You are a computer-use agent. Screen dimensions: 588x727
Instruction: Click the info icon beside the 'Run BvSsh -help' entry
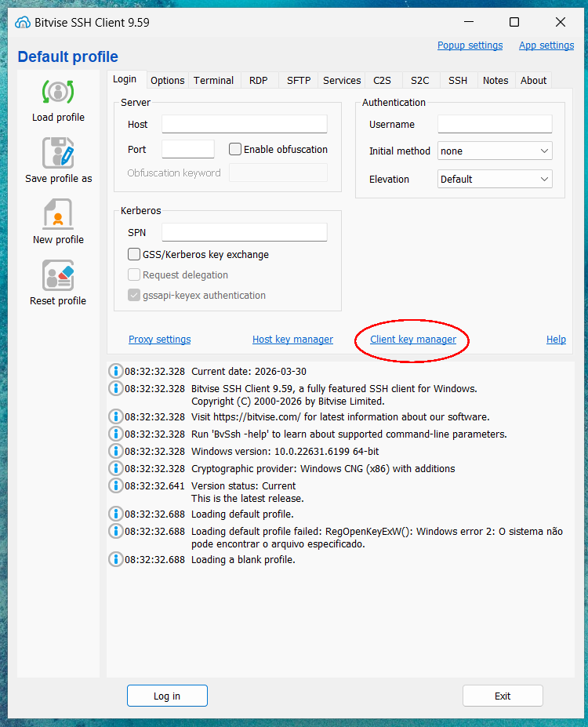click(115, 434)
